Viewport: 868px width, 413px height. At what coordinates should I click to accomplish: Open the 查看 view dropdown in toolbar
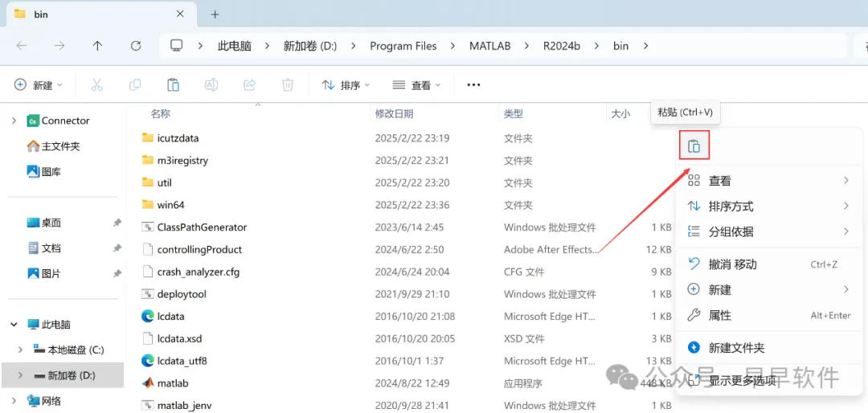417,84
